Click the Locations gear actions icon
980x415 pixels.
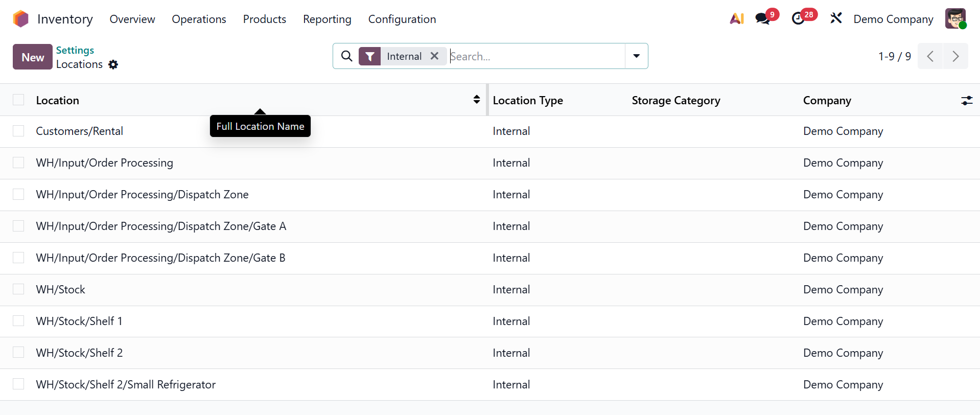113,64
